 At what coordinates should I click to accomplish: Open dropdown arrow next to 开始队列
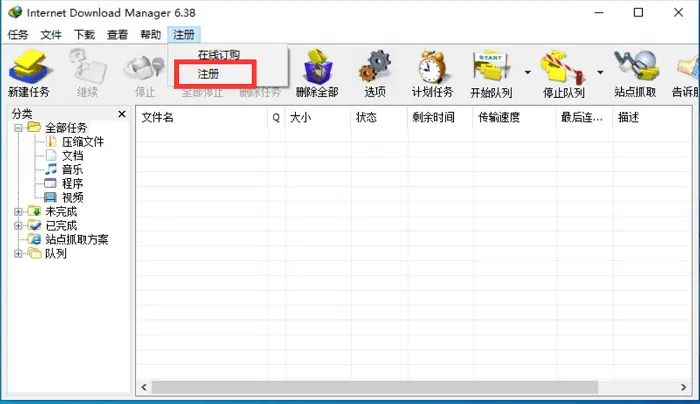tap(528, 72)
